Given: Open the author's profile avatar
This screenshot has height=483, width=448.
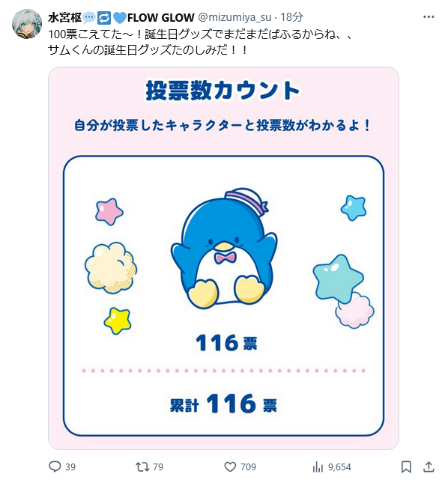Looking at the screenshot, I should (x=27, y=24).
